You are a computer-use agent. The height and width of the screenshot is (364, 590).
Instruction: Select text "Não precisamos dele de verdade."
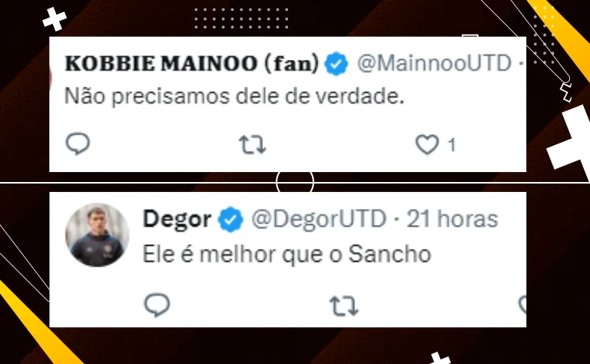[234, 97]
